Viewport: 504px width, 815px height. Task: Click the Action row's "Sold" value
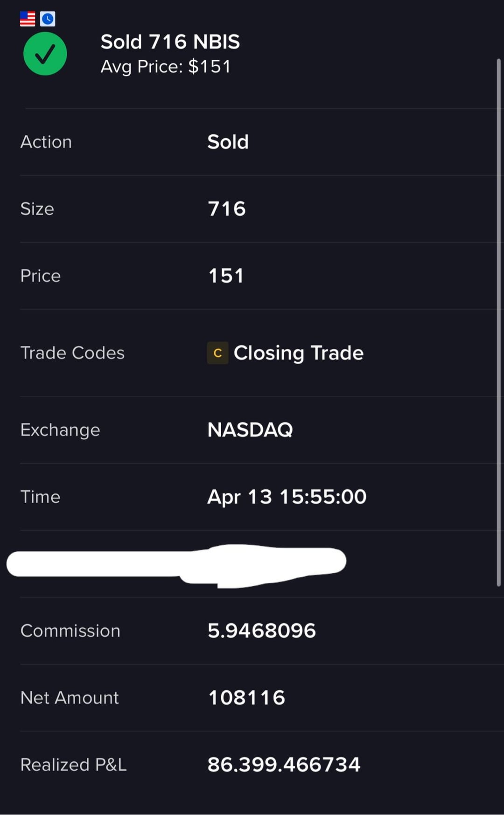click(x=228, y=142)
